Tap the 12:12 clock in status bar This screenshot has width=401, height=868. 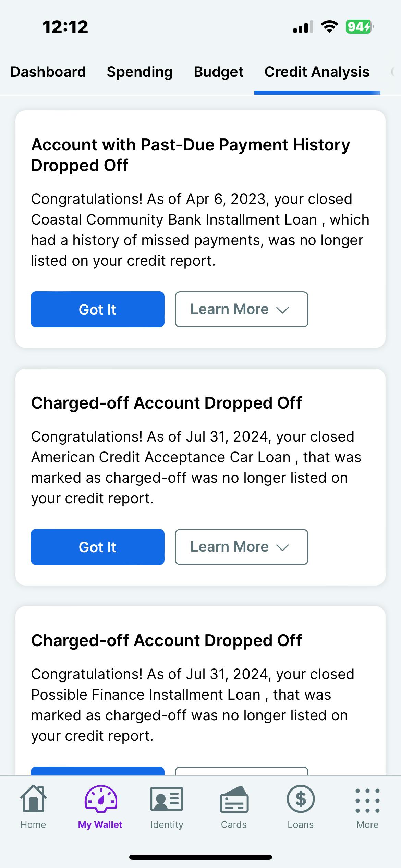65,27
